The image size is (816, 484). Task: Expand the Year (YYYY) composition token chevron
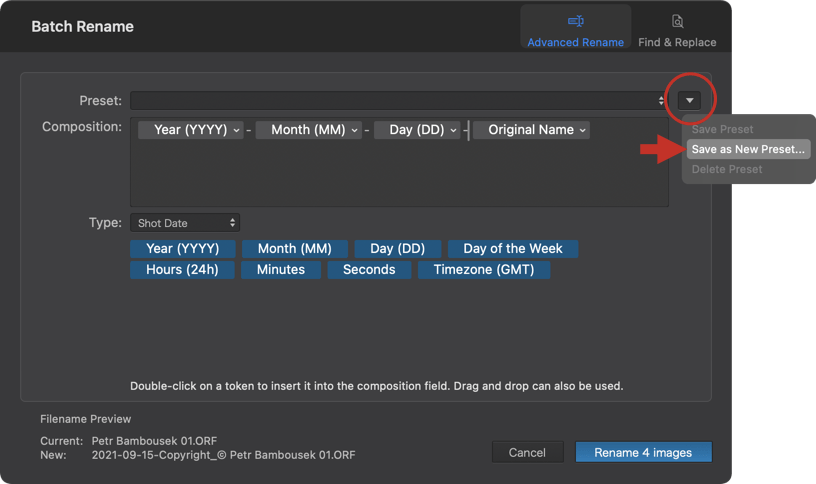(236, 130)
